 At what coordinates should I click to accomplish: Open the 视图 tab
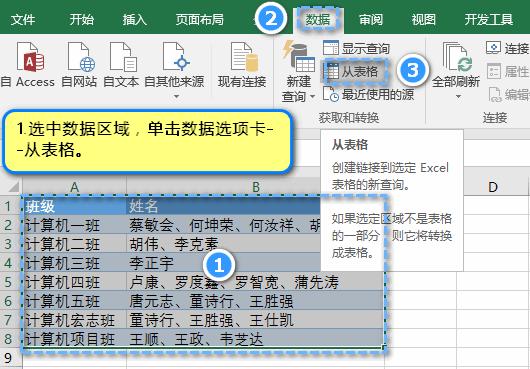[423, 19]
